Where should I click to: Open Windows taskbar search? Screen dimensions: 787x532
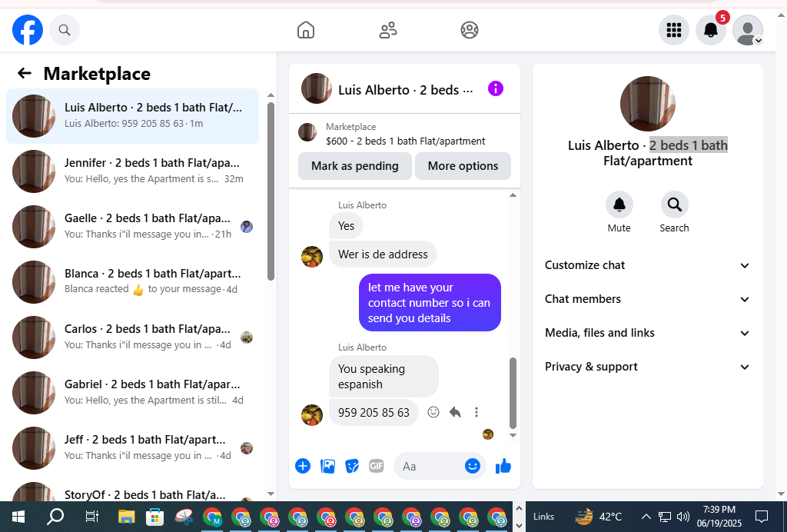point(55,517)
